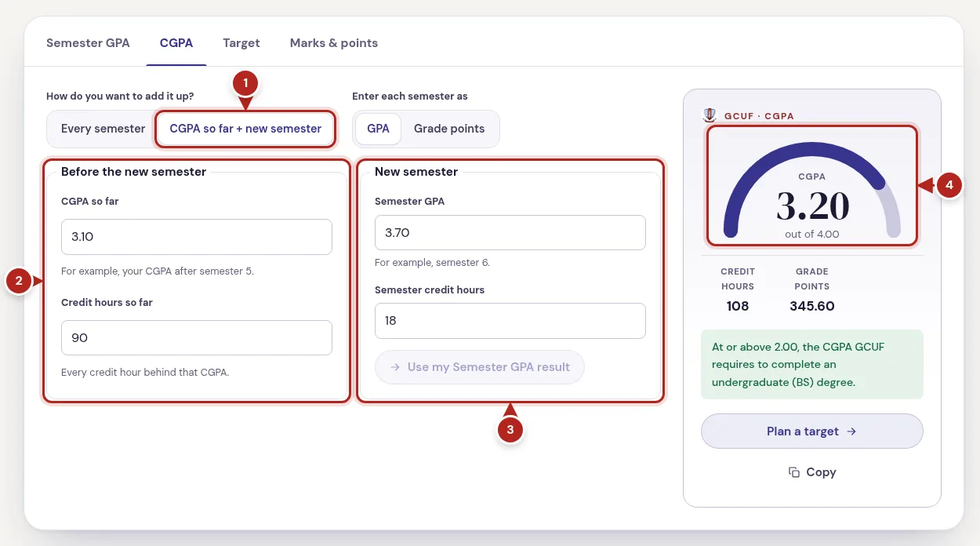Focus the Credit hours so far field

tap(197, 337)
